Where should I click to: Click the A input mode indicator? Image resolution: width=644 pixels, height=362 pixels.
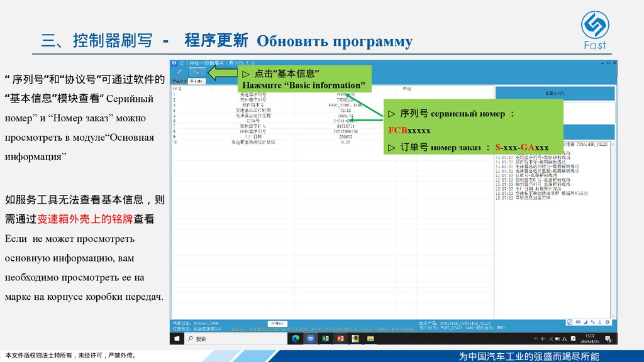[x=564, y=339]
